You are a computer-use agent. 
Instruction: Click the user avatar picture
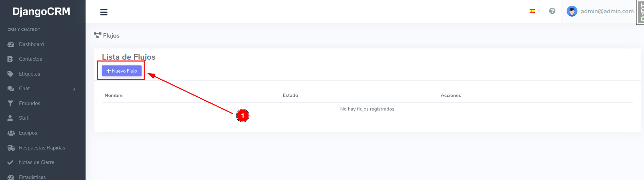572,11
